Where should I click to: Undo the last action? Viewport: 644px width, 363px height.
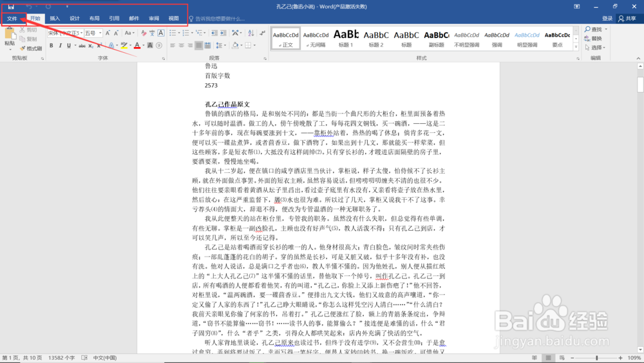pyautogui.click(x=29, y=6)
